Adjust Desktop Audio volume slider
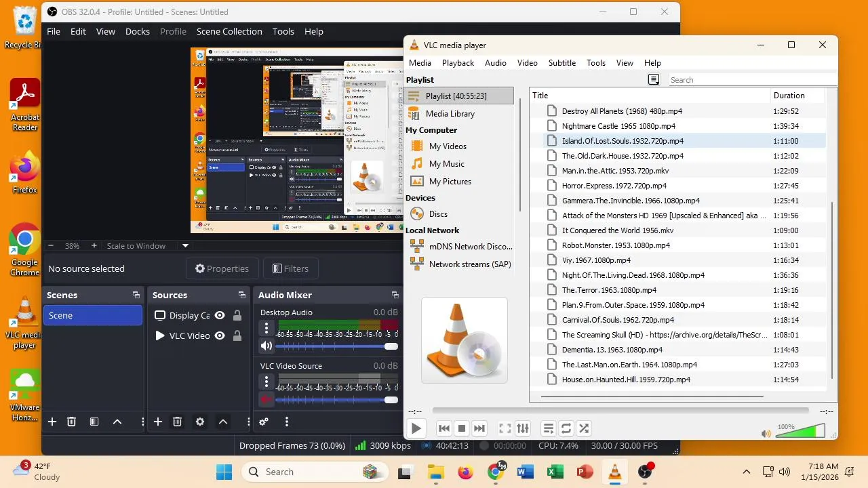This screenshot has height=488, width=868. (x=337, y=346)
